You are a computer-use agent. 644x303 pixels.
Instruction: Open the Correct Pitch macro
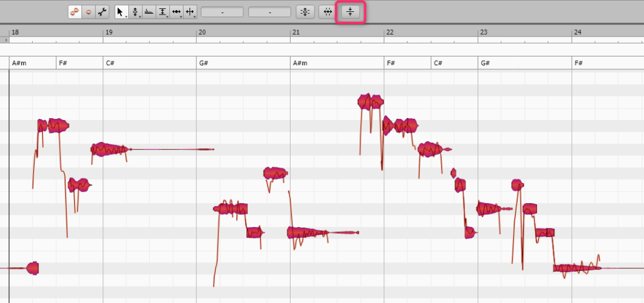[305, 12]
